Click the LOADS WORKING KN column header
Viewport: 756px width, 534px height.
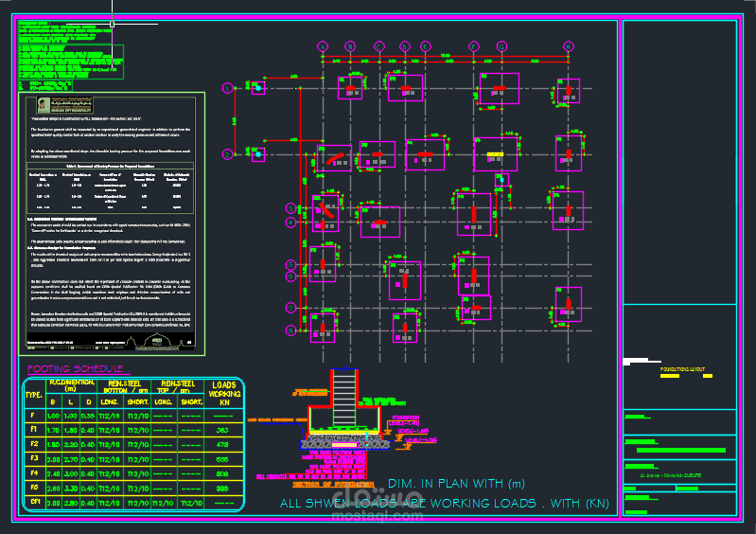(224, 394)
